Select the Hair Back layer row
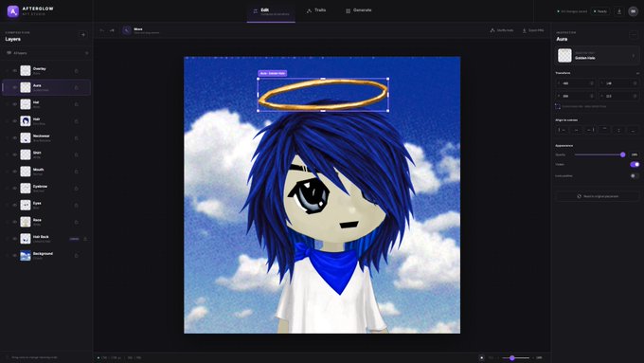 [x=46, y=239]
